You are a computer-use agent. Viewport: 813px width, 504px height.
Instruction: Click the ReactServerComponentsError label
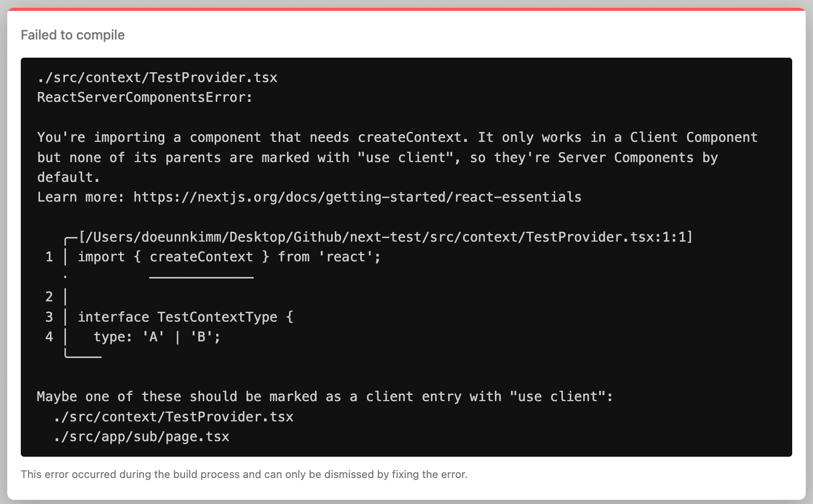coord(145,97)
